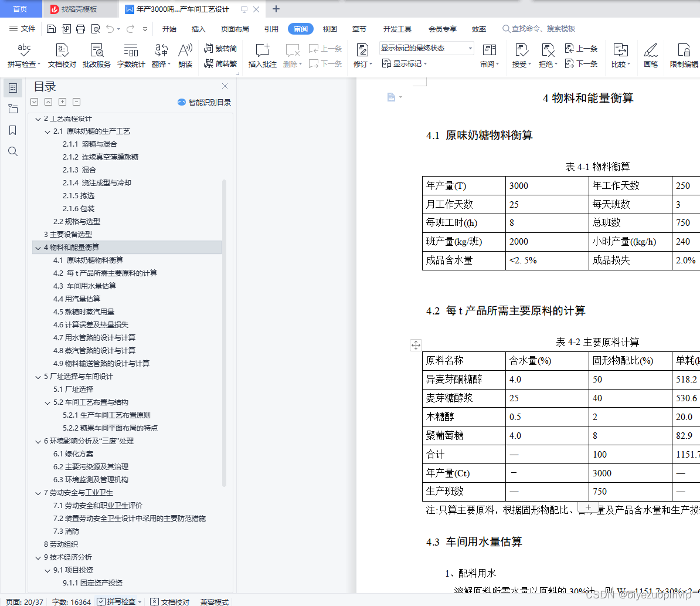Open the 显示标记 dropdown
The height and width of the screenshot is (606, 700).
[x=405, y=63]
